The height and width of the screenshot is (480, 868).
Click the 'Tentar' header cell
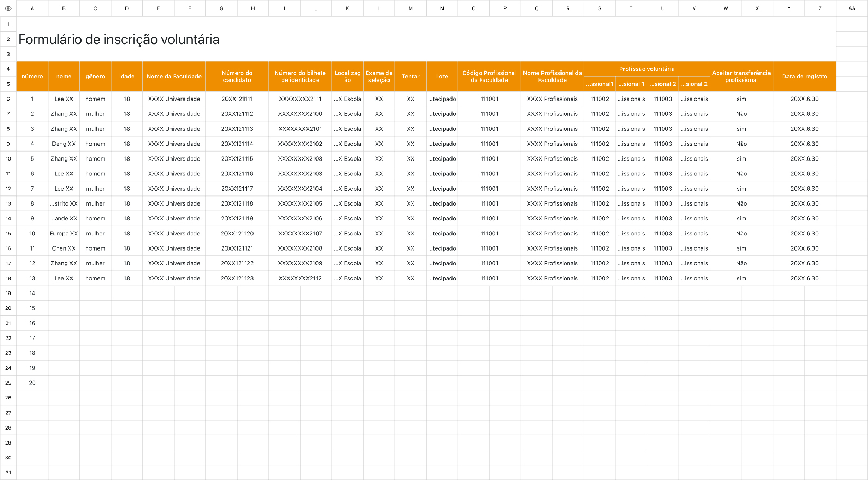tap(411, 77)
